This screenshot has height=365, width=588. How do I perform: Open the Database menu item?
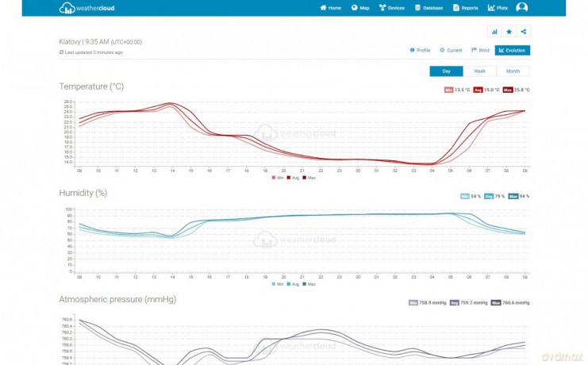[429, 8]
